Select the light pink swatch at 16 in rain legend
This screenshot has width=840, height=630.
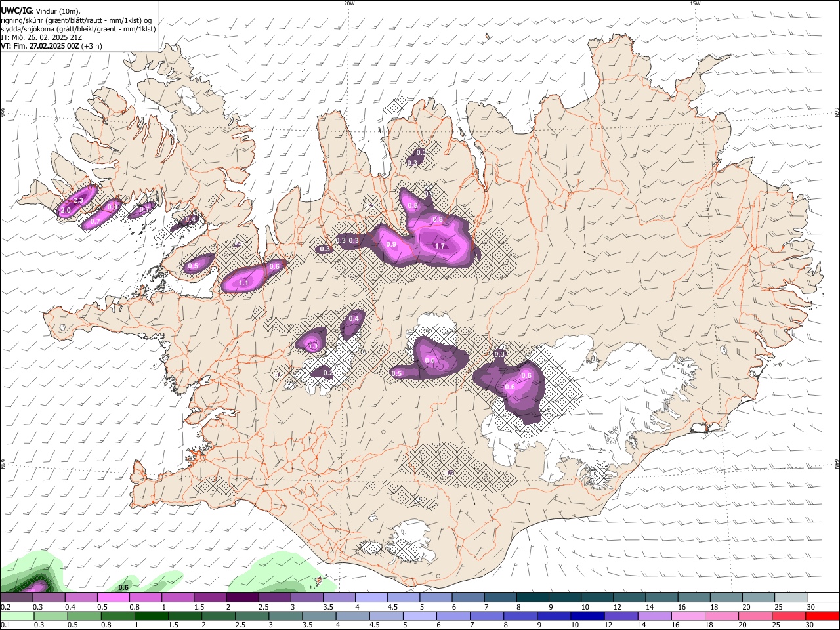point(689,616)
